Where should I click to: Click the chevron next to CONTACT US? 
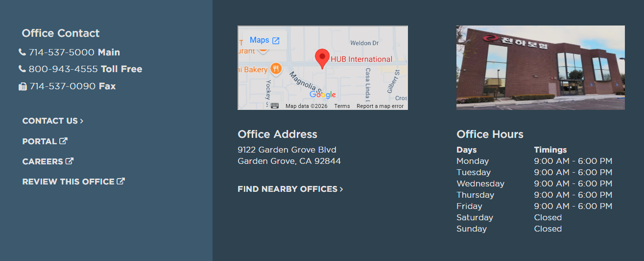(82, 121)
